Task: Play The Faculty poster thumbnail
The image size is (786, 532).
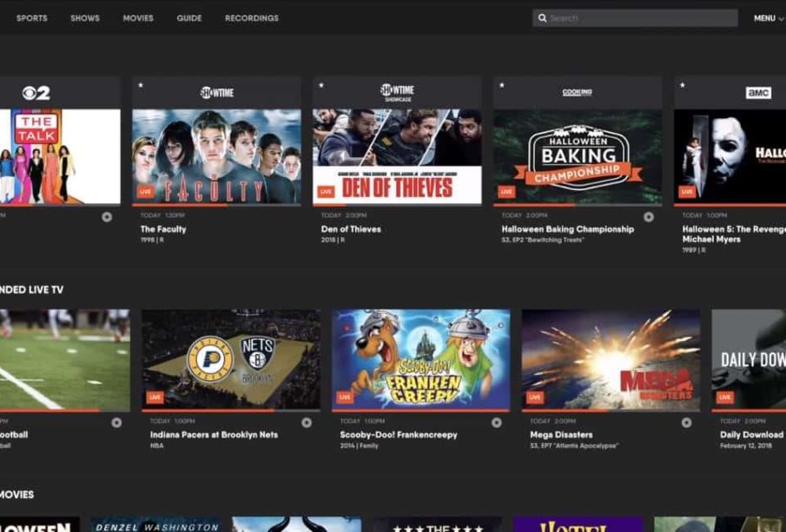Action: click(216, 156)
